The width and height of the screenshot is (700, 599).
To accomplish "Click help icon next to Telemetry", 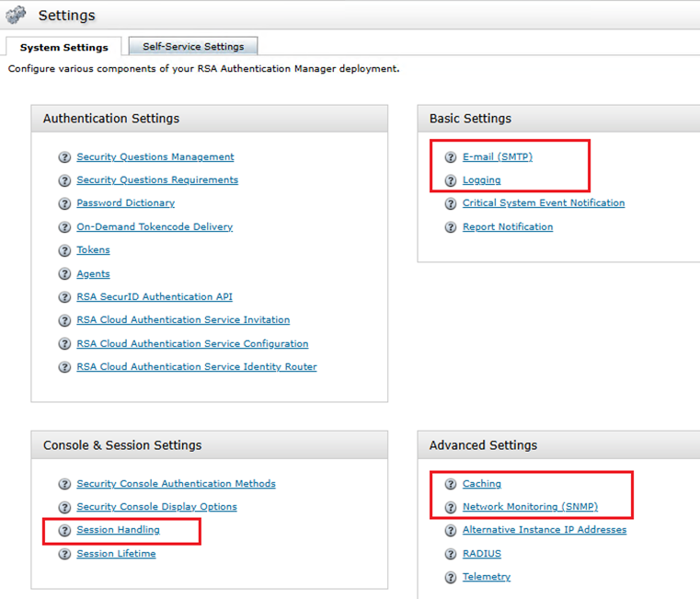I will (451, 577).
